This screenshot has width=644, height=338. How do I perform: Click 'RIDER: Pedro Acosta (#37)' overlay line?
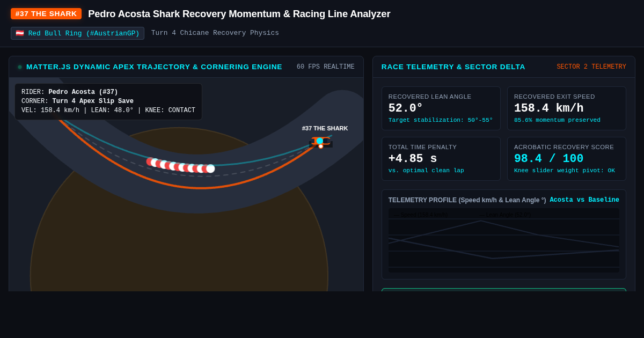[70, 92]
